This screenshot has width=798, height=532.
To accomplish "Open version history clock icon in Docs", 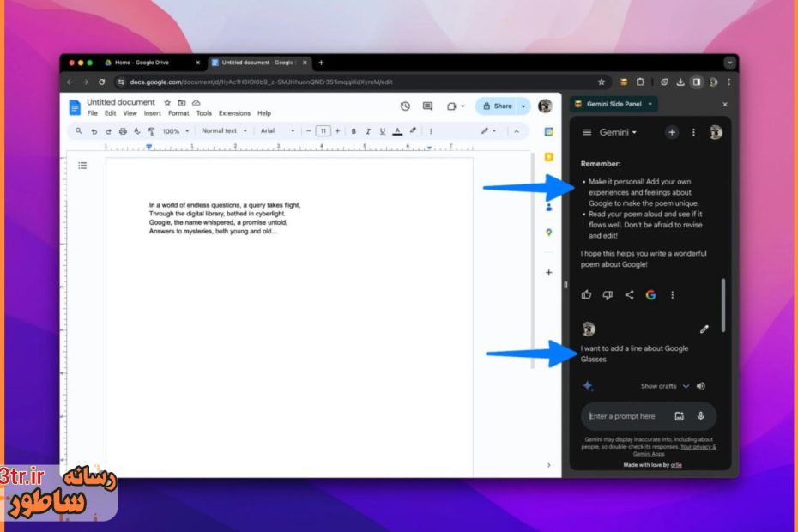I will tap(405, 106).
